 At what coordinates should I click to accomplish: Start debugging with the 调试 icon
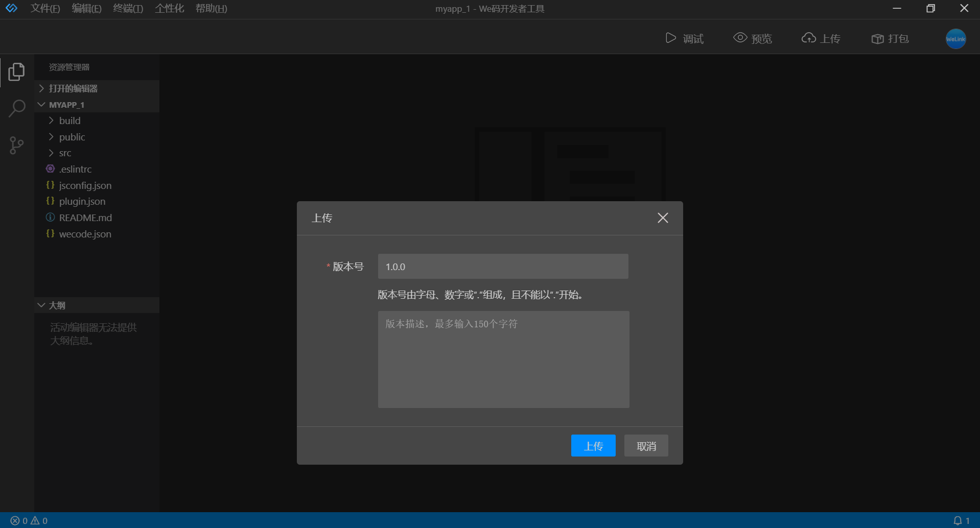[x=685, y=38]
